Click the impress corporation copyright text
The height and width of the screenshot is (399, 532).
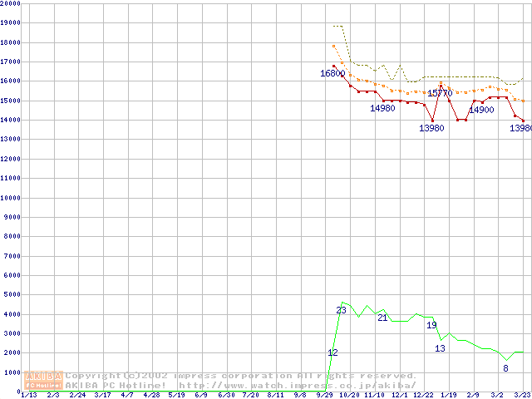pos(241,376)
